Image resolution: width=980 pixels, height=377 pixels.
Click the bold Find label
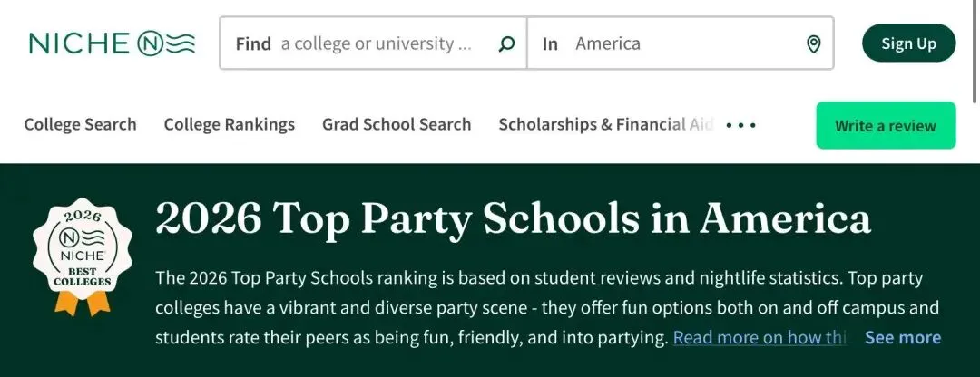point(253,43)
